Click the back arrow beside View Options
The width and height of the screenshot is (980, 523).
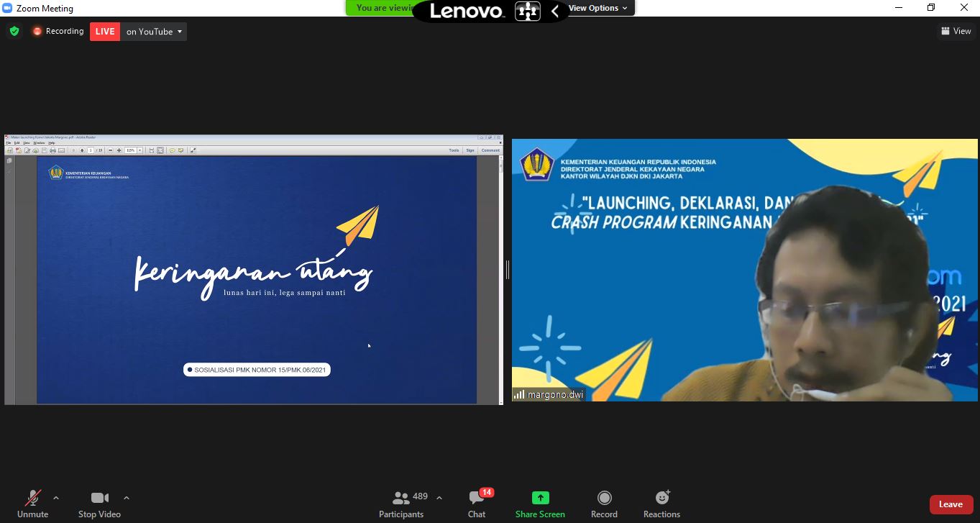[554, 11]
